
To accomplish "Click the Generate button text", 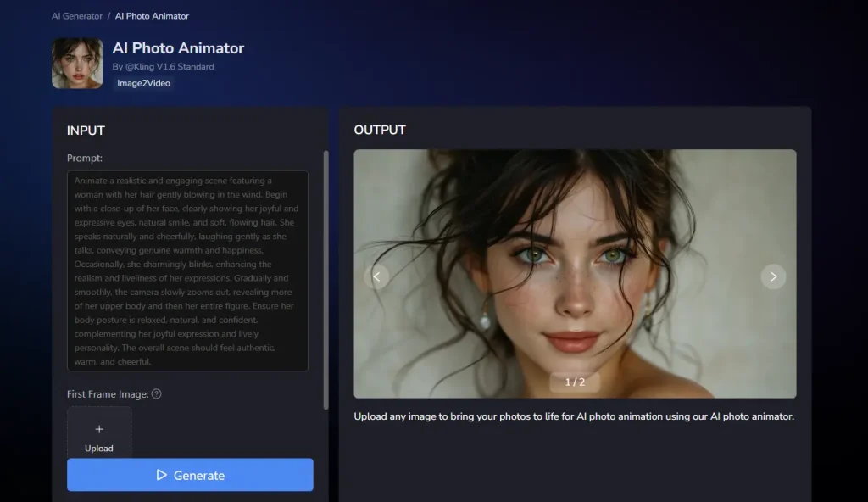I will click(x=198, y=476).
